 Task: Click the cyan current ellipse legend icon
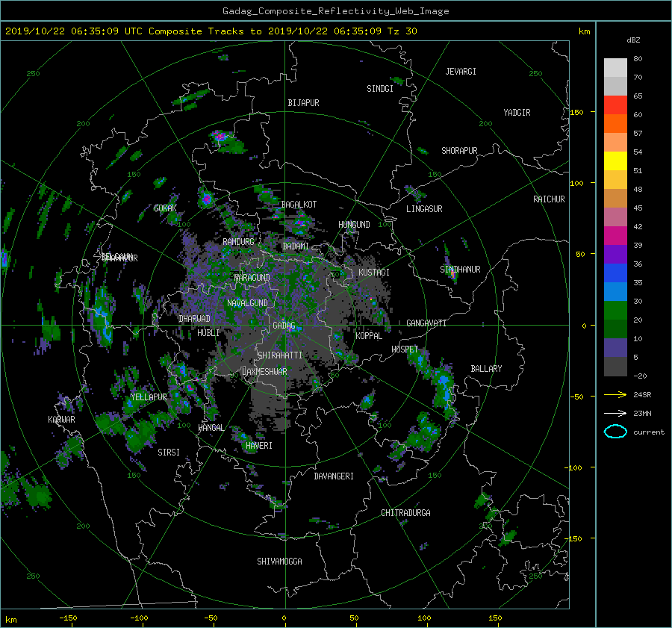615,432
